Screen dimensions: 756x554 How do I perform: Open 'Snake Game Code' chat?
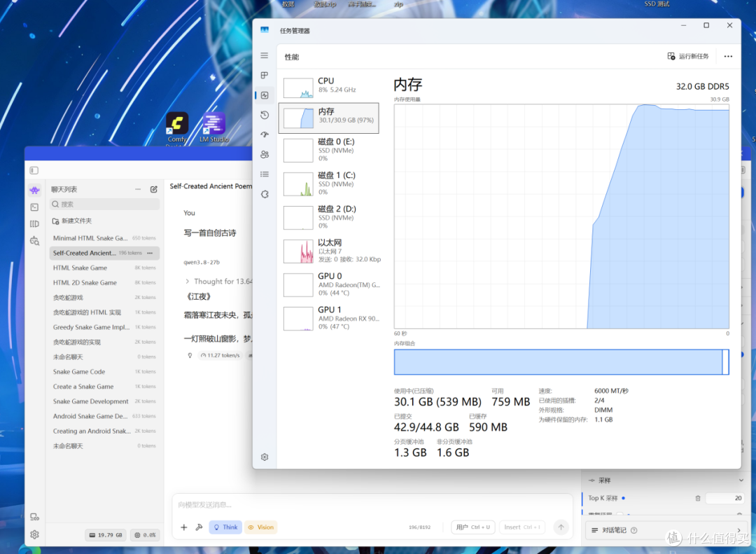[x=104, y=372]
